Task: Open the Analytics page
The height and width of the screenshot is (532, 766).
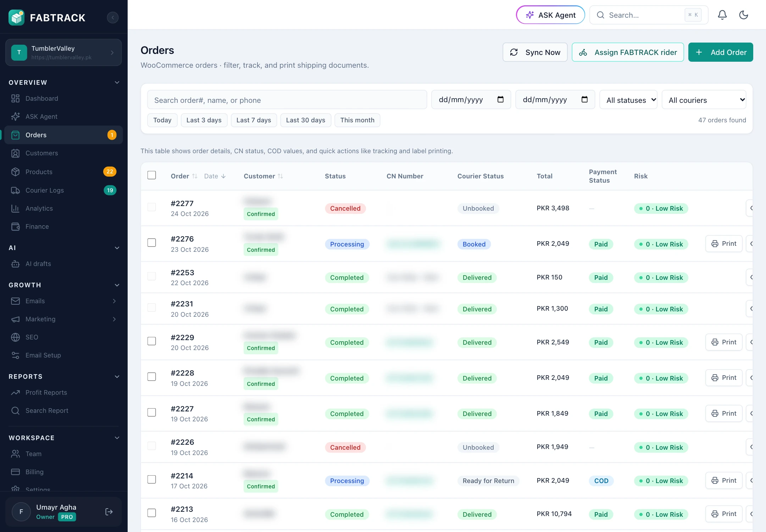Action: (64, 208)
